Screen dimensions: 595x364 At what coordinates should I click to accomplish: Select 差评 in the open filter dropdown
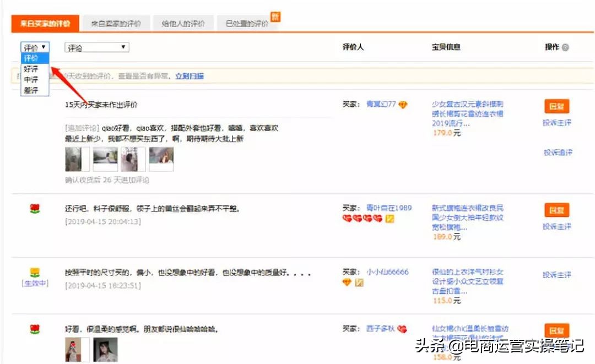(x=30, y=90)
